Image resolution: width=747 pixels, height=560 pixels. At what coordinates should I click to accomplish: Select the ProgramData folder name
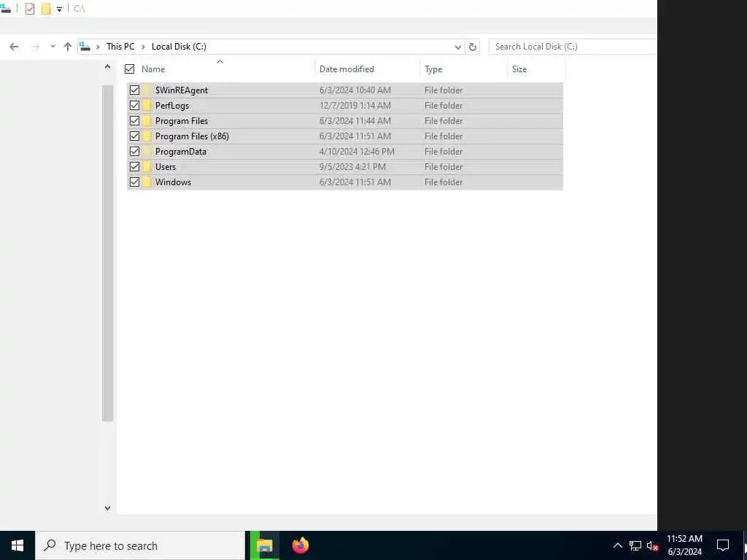tap(181, 152)
